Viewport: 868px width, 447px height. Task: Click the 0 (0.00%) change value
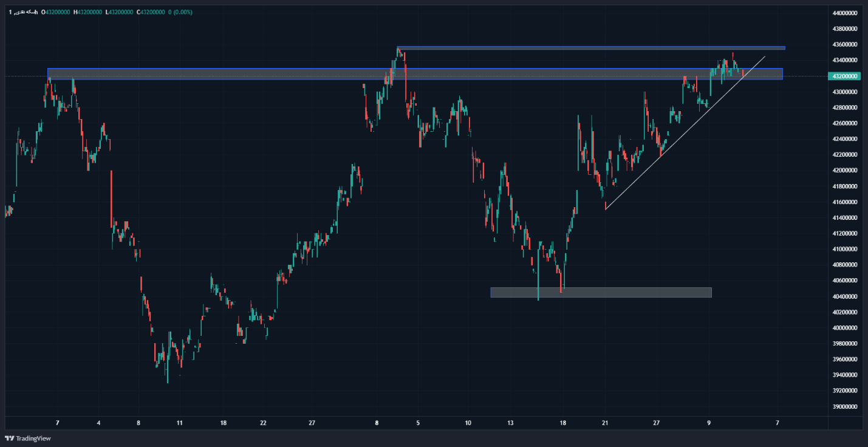[180, 12]
